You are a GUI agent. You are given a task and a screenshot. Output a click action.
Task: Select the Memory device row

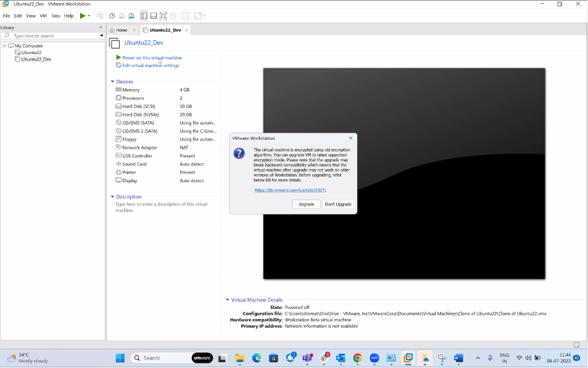coord(166,90)
